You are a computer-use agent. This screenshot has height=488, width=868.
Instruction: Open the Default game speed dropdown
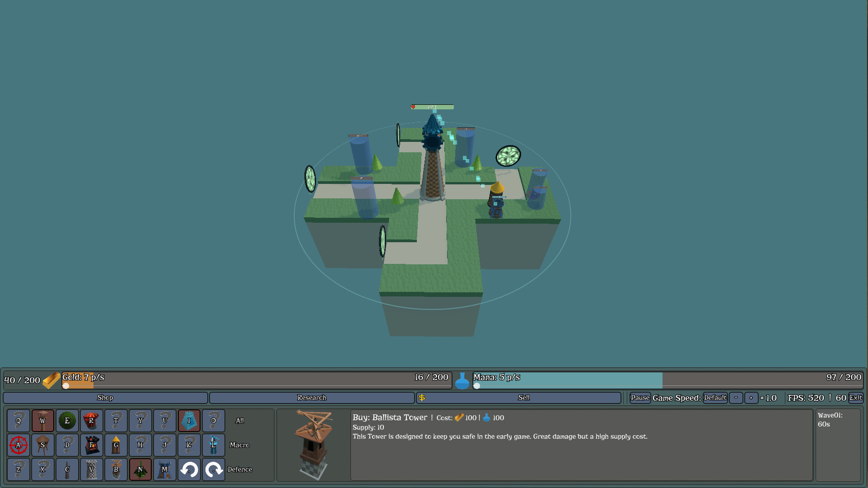pos(715,398)
